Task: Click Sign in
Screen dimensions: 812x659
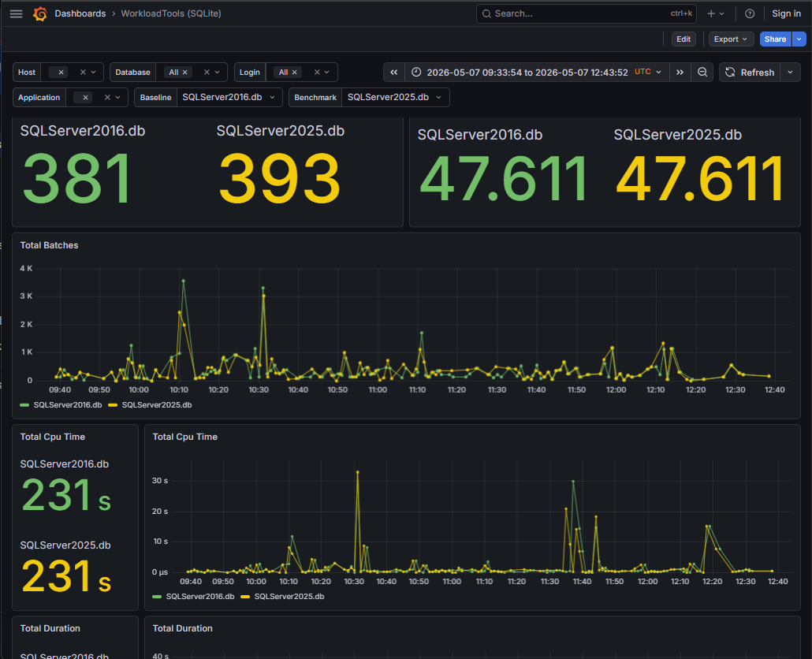Action: [786, 14]
